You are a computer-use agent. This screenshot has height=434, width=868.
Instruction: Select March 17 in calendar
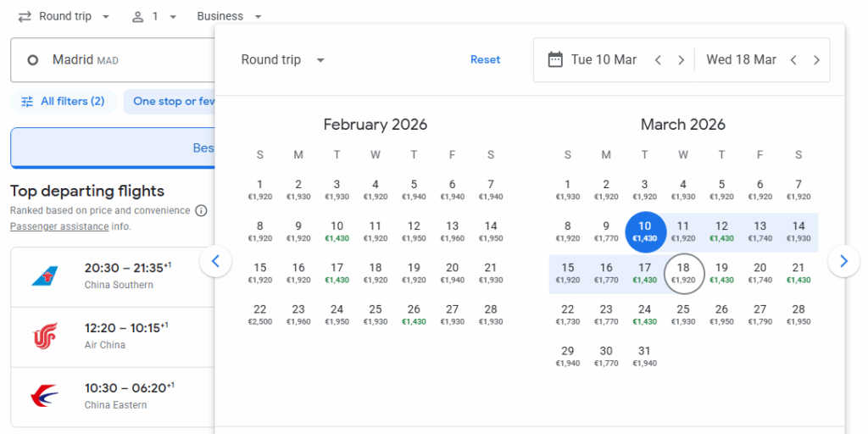coord(645,274)
